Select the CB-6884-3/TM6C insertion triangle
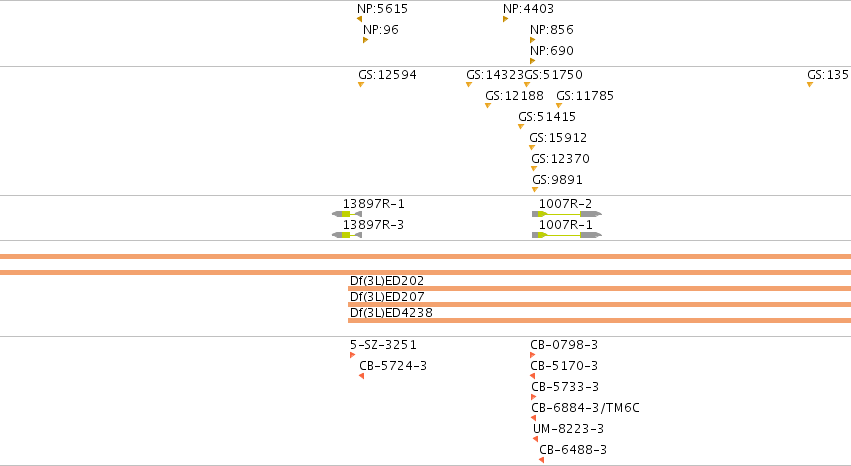This screenshot has height=466, width=851. [x=534, y=418]
